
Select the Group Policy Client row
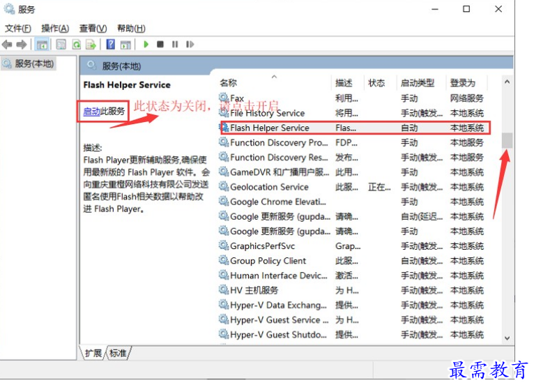(353, 261)
